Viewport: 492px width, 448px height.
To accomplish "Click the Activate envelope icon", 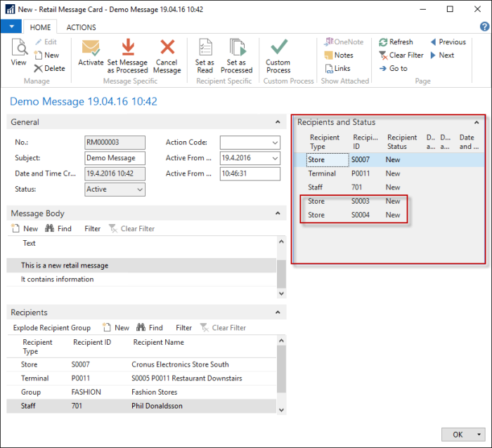I will [91, 48].
